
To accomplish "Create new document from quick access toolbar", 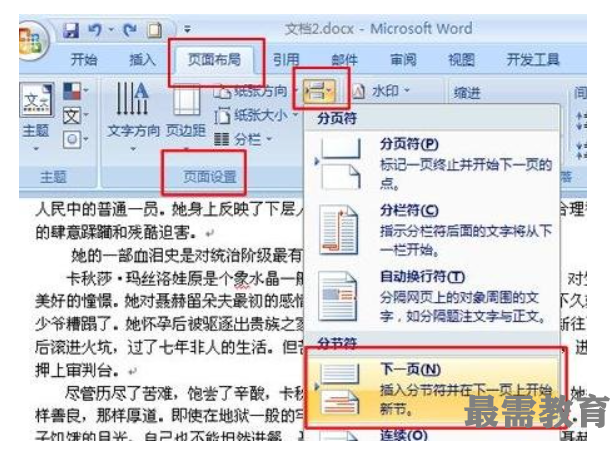I will 154,30.
